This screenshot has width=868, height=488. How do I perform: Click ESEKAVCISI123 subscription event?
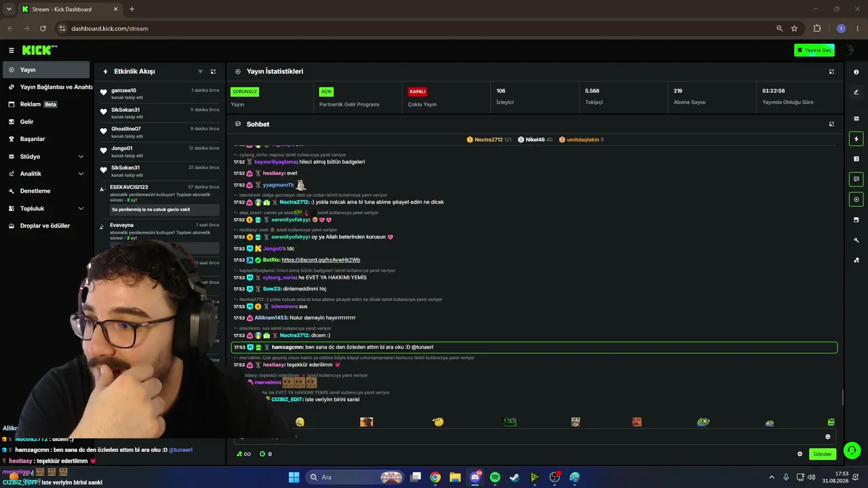coord(160,199)
